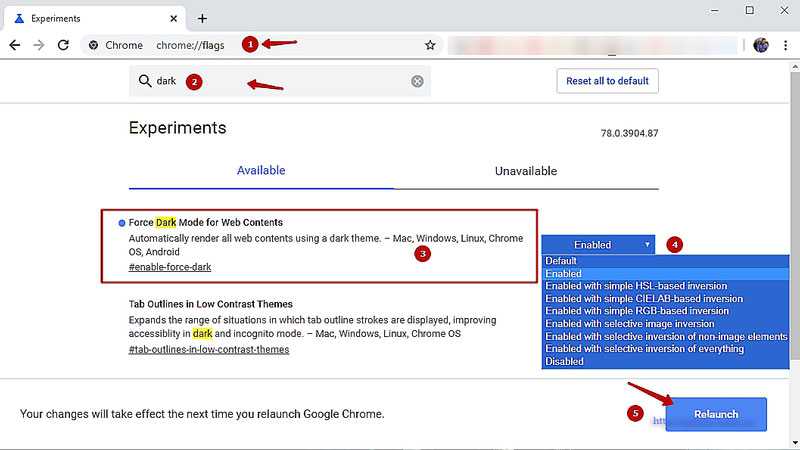Reload the page with the refresh icon
This screenshot has width=800, height=450.
63,45
